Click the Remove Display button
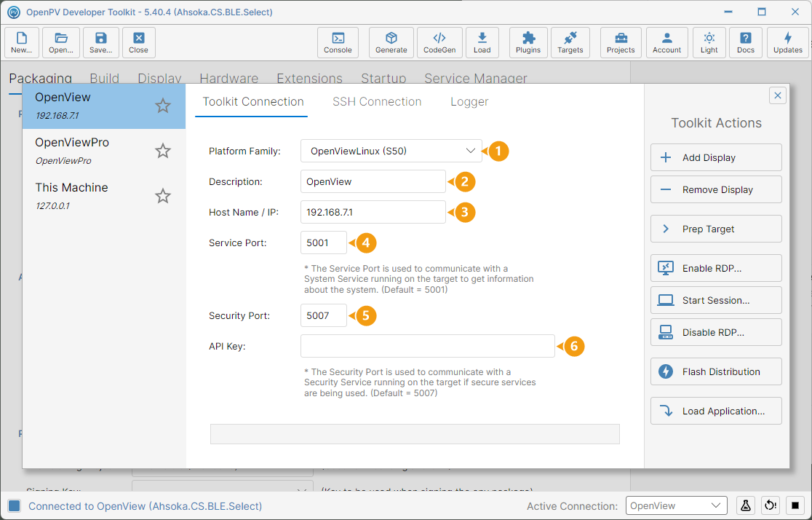 tap(716, 190)
